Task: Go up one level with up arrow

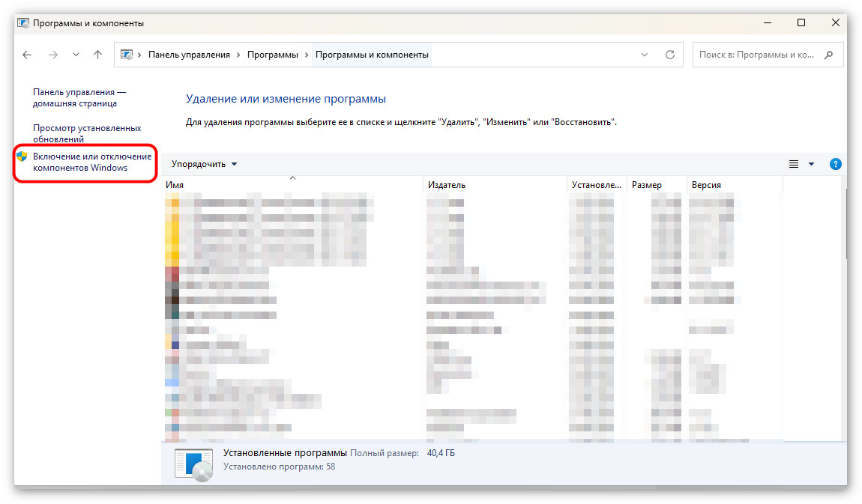Action: pos(98,55)
